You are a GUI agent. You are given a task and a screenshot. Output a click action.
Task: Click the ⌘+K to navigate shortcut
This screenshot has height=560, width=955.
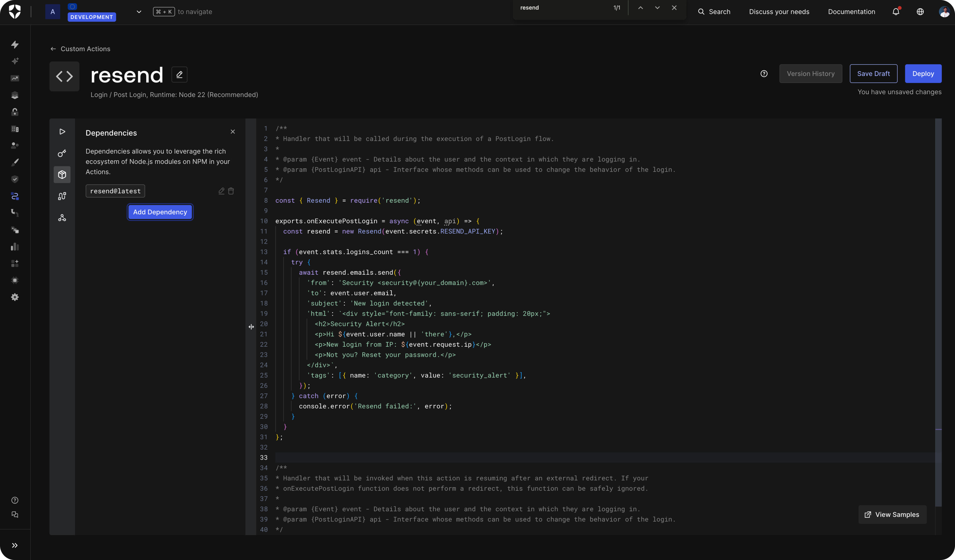click(x=182, y=12)
